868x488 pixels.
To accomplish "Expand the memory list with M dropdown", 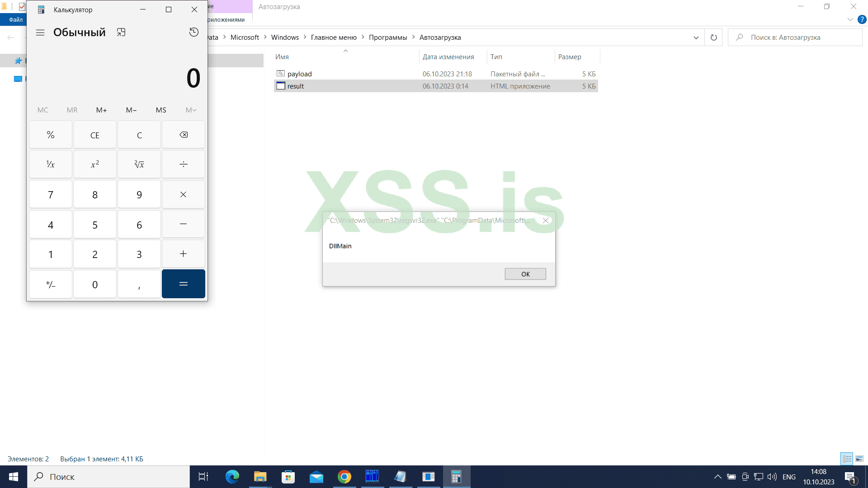I will 191,110.
